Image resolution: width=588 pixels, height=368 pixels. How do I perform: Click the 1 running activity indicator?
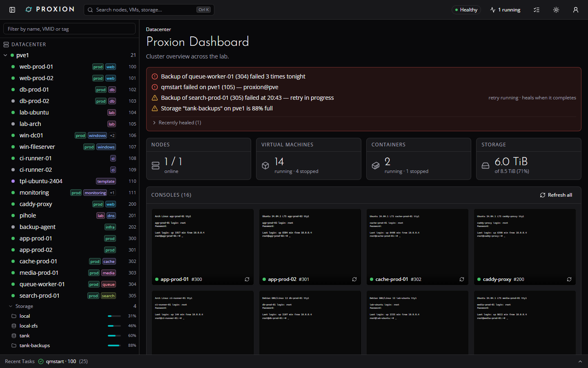click(x=506, y=10)
